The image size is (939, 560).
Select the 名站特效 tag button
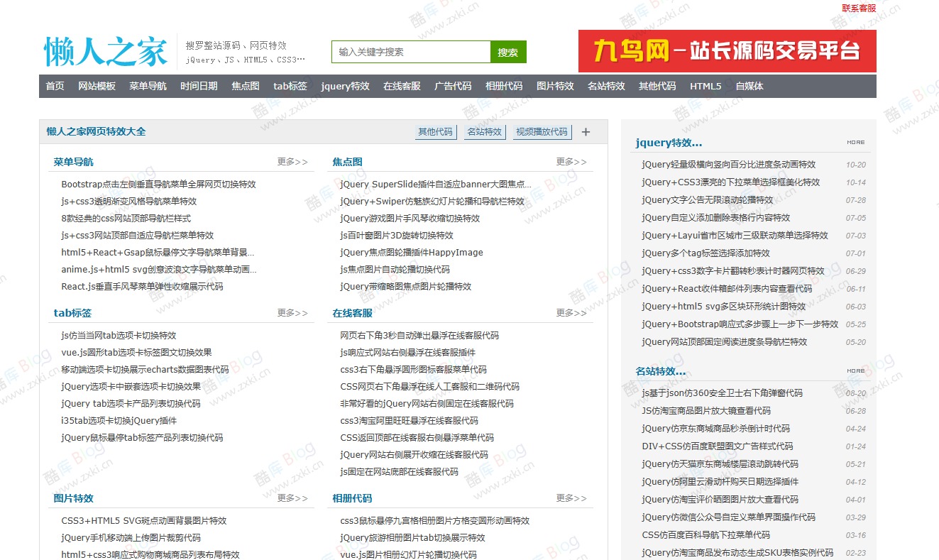[x=485, y=131]
